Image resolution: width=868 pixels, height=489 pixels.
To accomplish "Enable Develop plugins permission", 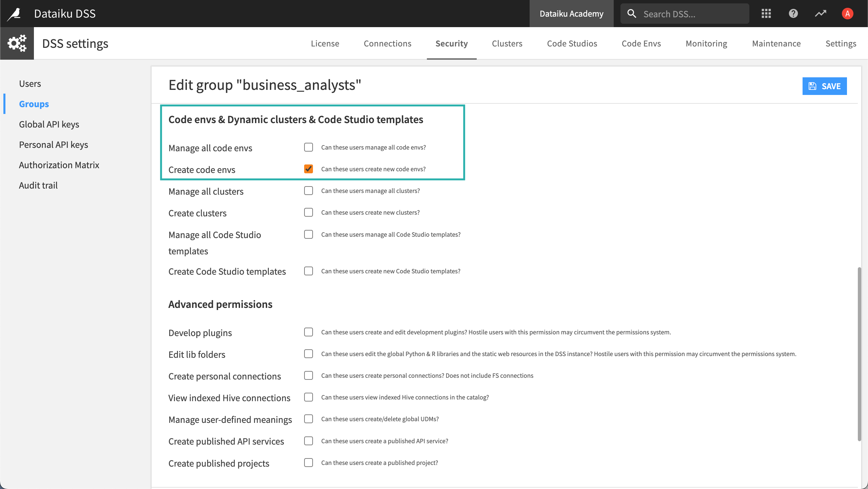I will 308,332.
